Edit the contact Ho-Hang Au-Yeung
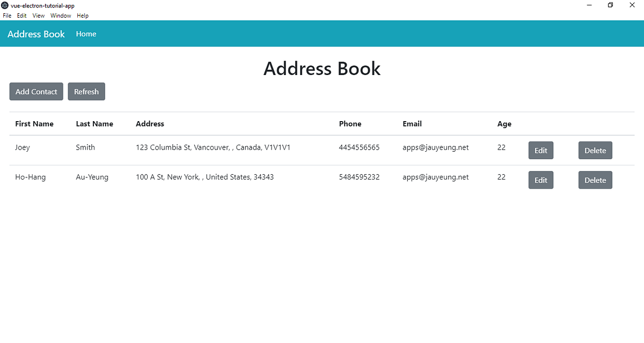 540,180
